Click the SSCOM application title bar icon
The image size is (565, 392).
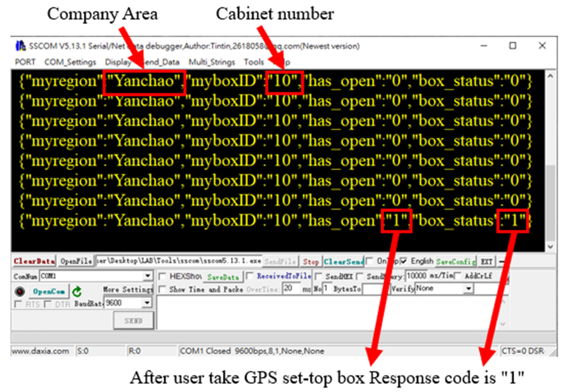(x=21, y=46)
